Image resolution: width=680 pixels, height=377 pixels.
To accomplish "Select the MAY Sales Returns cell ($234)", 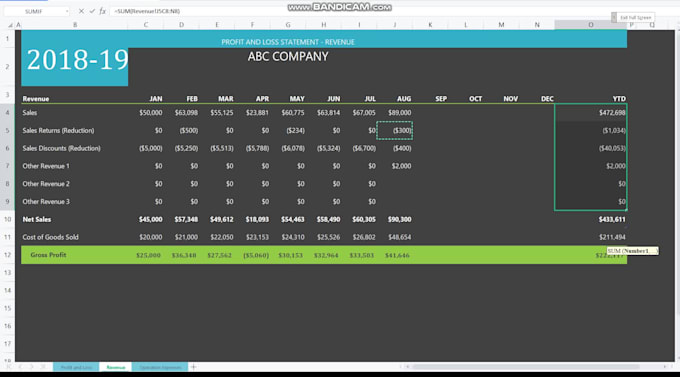I will click(x=295, y=130).
